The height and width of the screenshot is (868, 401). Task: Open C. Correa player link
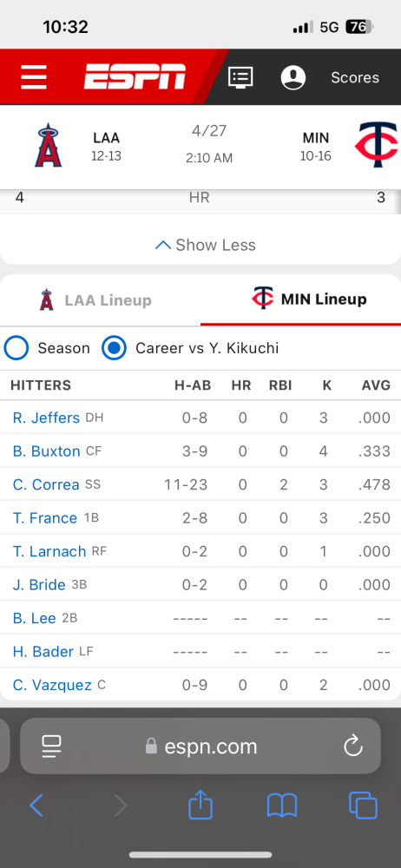pos(46,485)
